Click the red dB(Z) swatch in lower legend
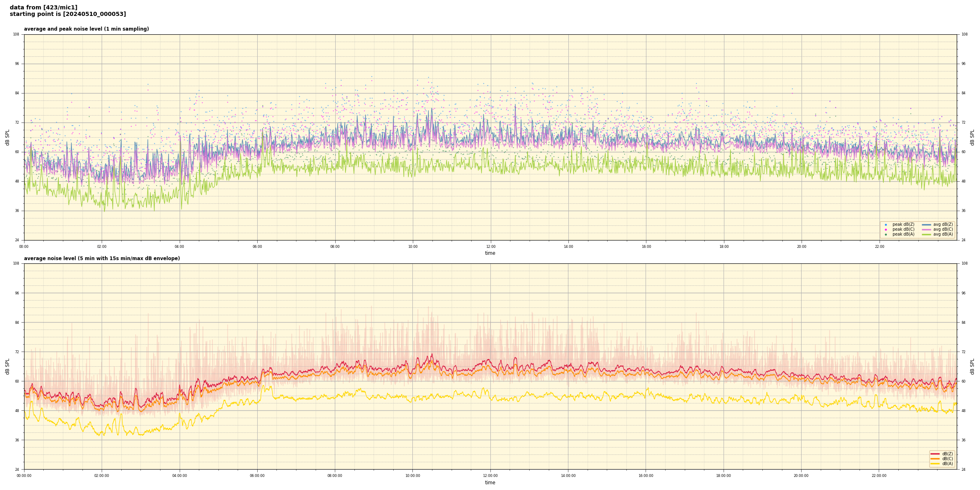 (x=935, y=454)
